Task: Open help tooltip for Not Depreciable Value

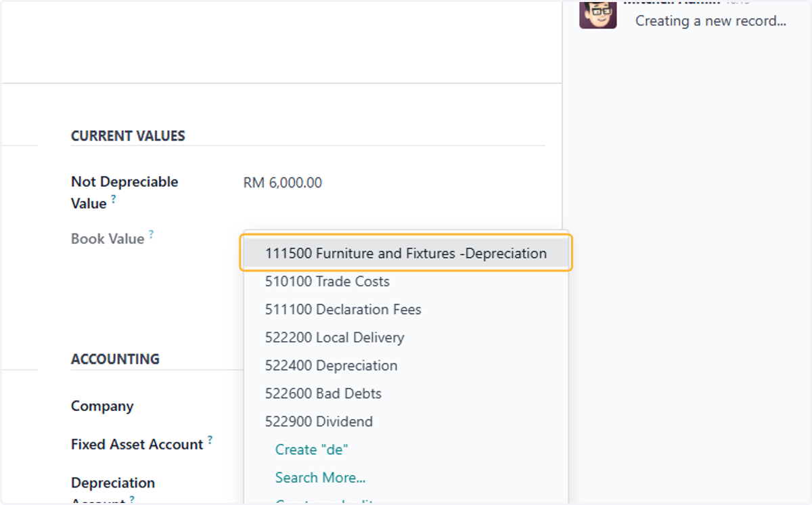Action: (114, 199)
